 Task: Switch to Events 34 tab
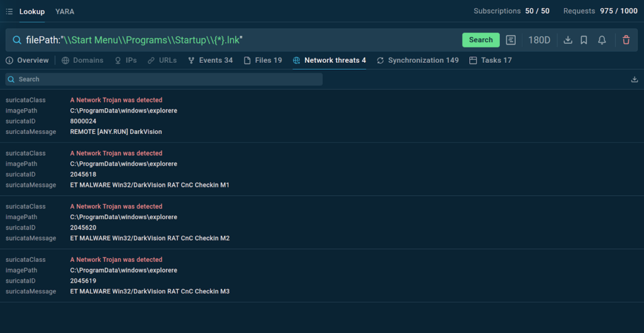point(210,60)
